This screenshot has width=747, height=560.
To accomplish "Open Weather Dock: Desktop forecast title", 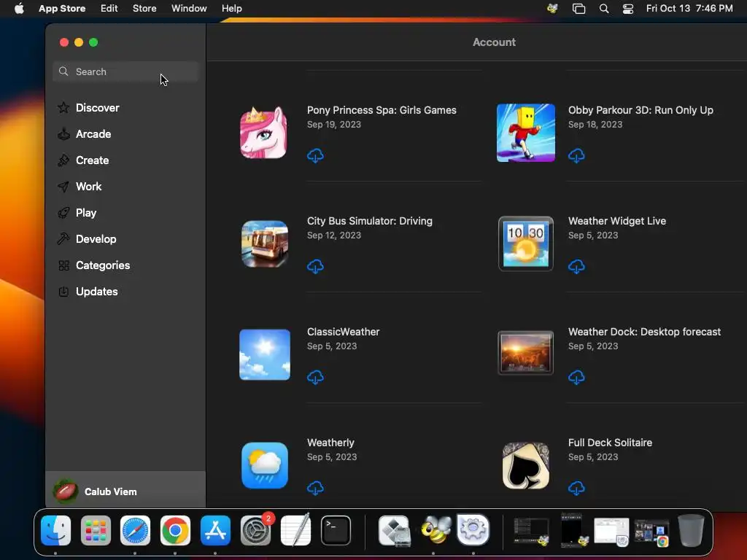I will [x=644, y=332].
